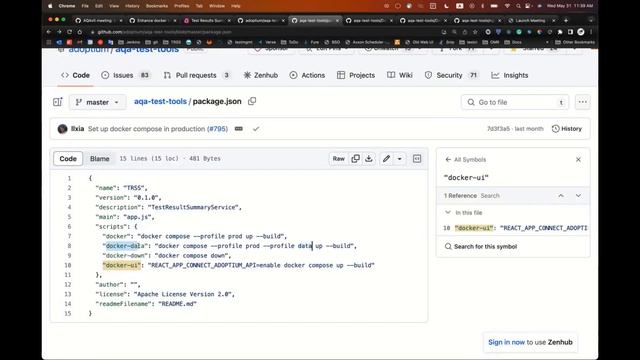640x360 pixels.
Task: View the commit checks status checkmark
Action: pos(256,129)
